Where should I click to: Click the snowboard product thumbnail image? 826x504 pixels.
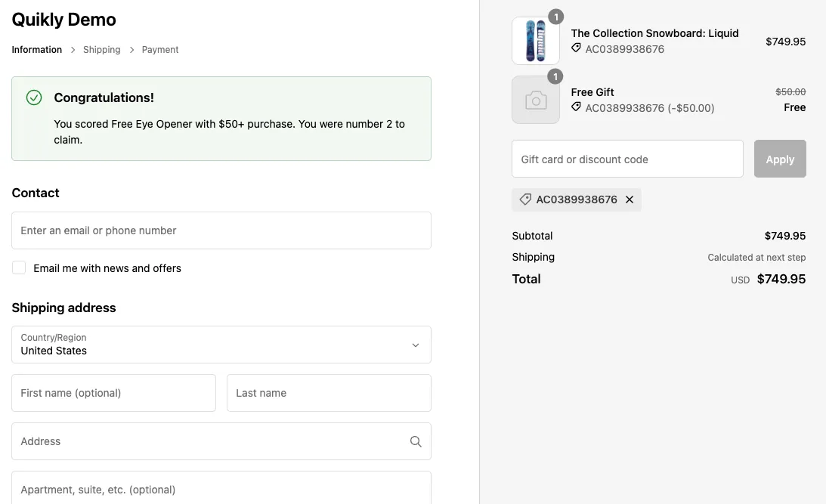(x=535, y=41)
